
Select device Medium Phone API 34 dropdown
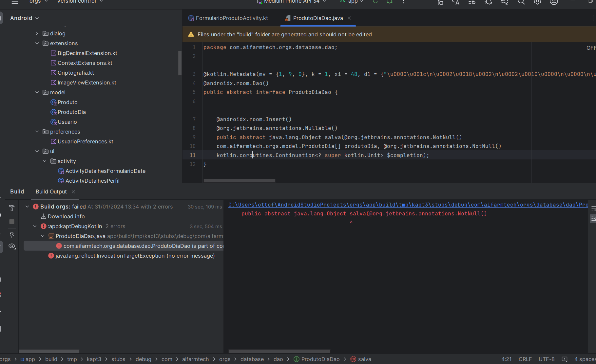[x=292, y=2]
